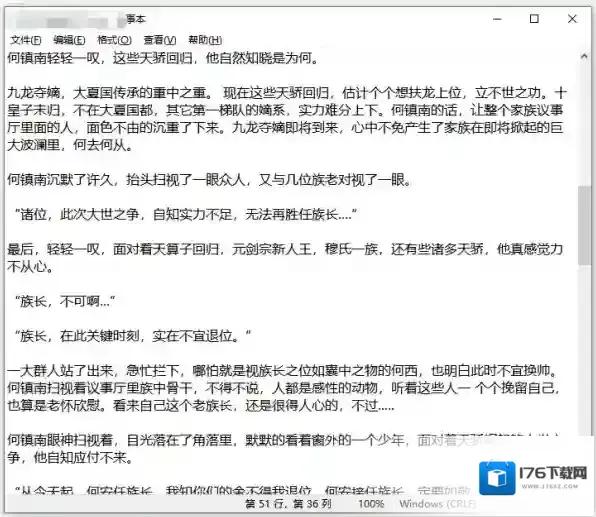Screen dimensions: 596x517
Task: Click the line starting 何镇南扫视着议事厅
Action: click(x=284, y=388)
